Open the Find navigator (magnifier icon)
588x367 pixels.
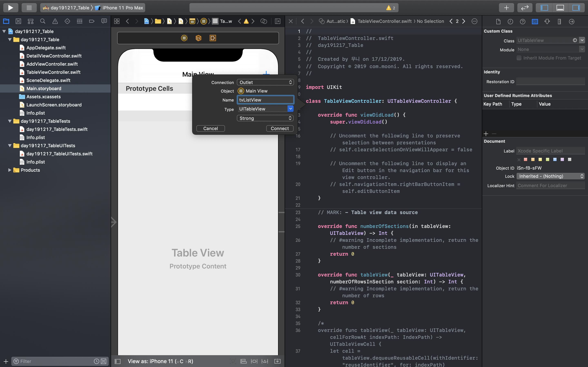[x=43, y=21]
